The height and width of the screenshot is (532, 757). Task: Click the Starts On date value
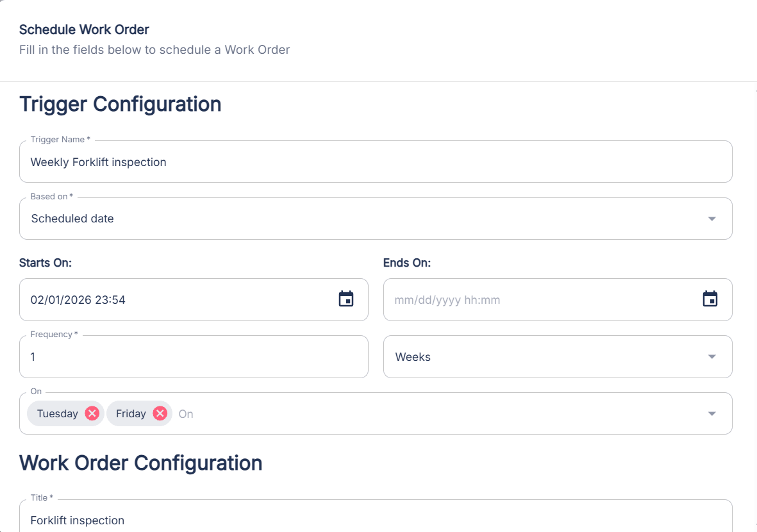click(x=77, y=299)
